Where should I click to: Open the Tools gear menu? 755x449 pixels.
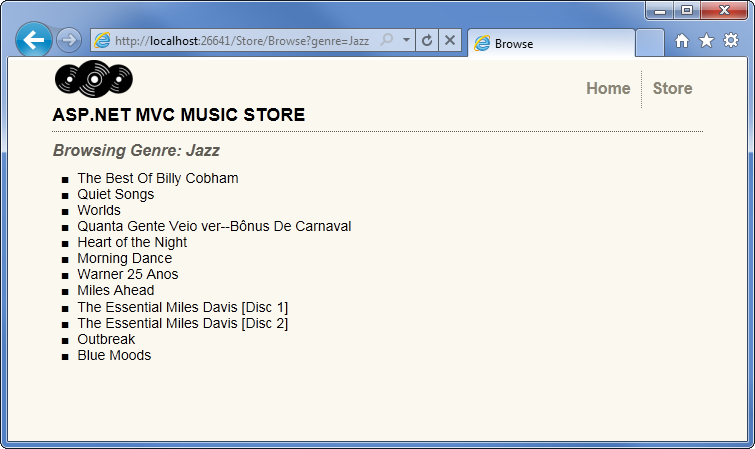pos(730,41)
